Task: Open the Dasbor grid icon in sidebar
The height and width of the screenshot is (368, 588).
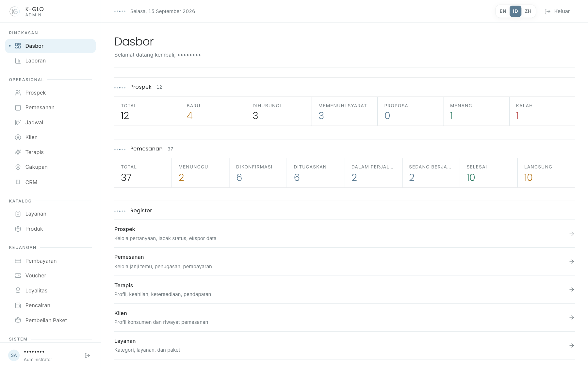Action: (x=18, y=46)
